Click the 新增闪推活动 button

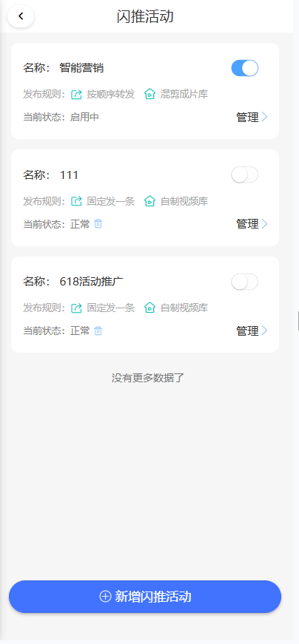145,597
